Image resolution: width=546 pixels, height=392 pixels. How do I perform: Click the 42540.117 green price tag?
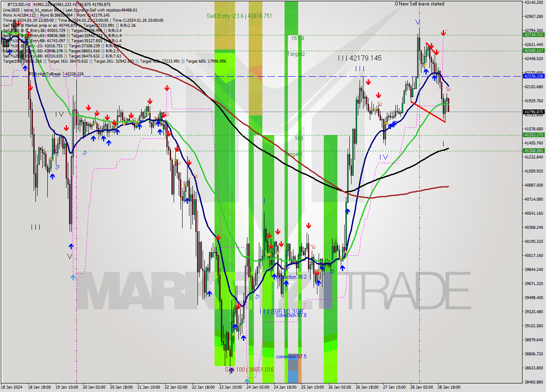(533, 50)
